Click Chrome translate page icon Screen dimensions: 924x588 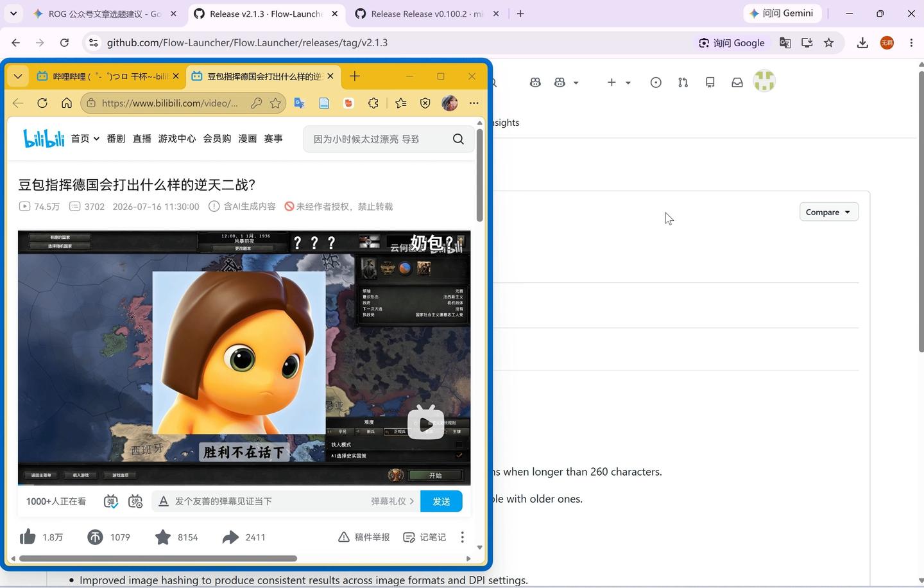tap(785, 42)
